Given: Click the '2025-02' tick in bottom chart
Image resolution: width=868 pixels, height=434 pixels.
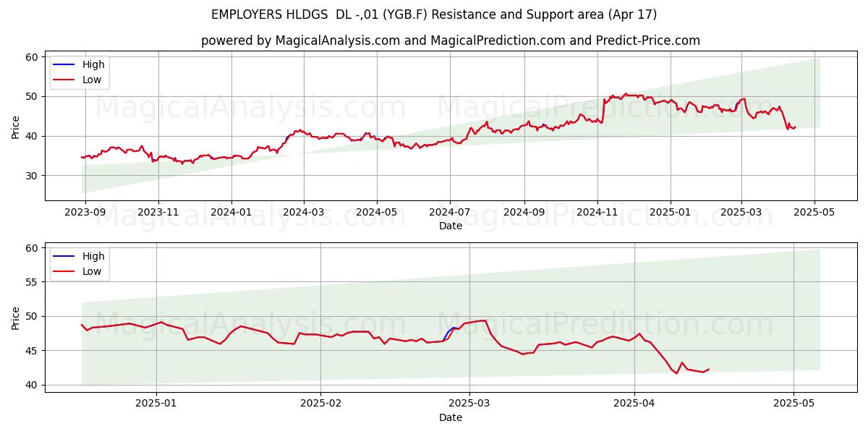Looking at the screenshot, I should click(320, 404).
